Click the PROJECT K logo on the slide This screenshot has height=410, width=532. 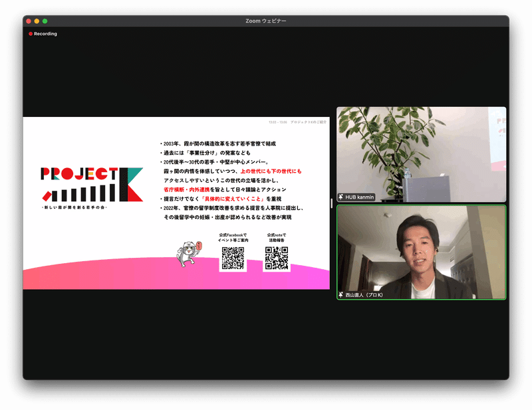(x=92, y=185)
